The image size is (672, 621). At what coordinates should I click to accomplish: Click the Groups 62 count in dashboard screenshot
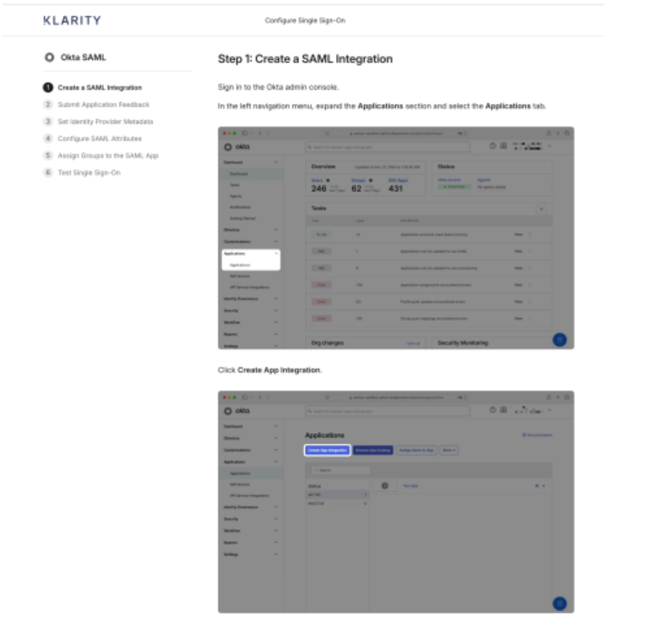[x=357, y=189]
